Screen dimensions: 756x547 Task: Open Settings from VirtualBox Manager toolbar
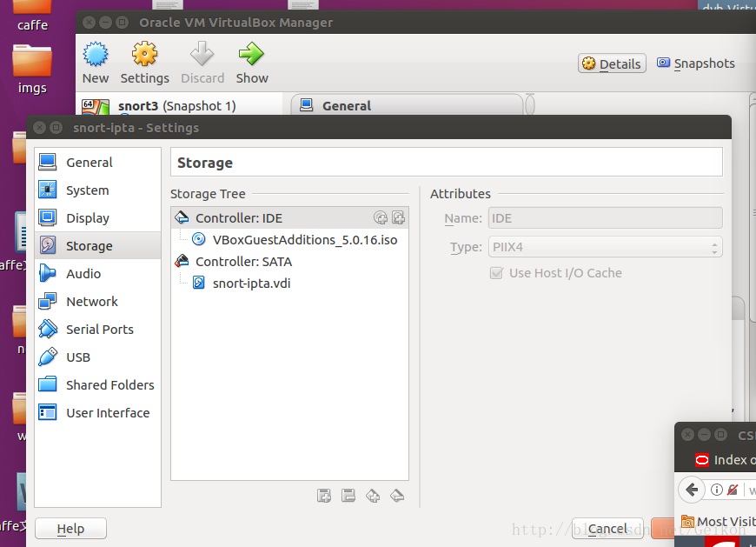point(144,63)
